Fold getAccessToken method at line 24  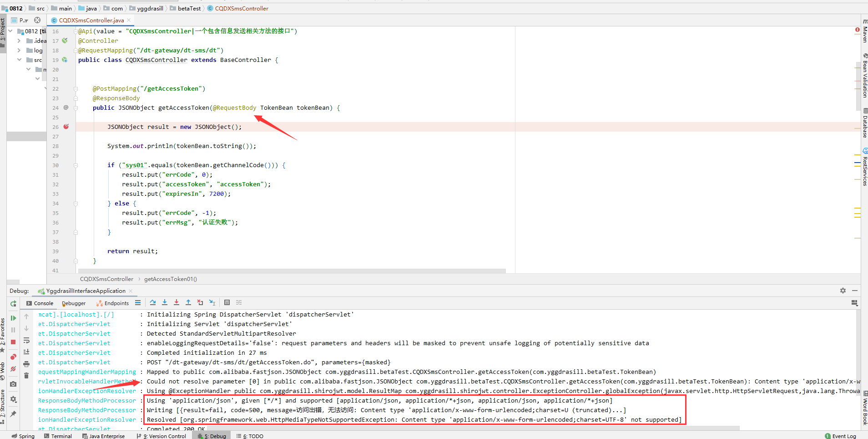click(76, 108)
